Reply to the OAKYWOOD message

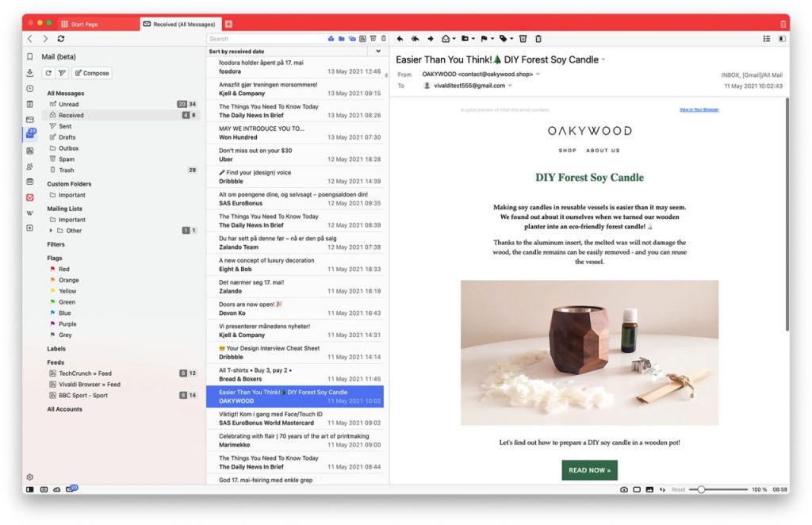[x=400, y=37]
